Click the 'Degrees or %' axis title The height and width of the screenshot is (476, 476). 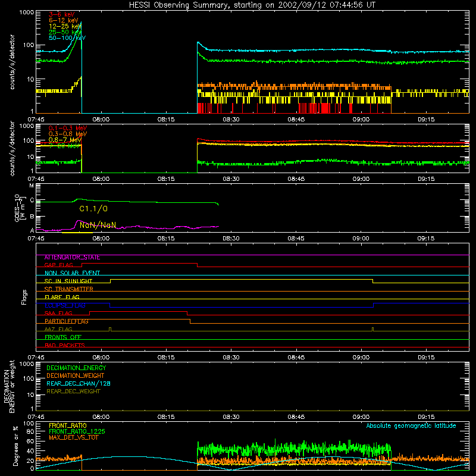point(16,446)
